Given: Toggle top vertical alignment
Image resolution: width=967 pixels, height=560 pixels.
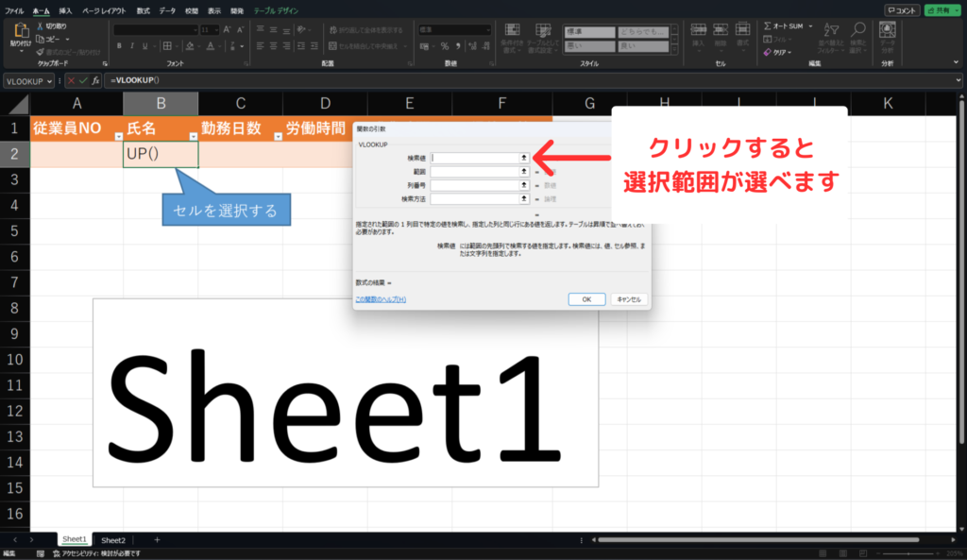Looking at the screenshot, I should [x=261, y=29].
